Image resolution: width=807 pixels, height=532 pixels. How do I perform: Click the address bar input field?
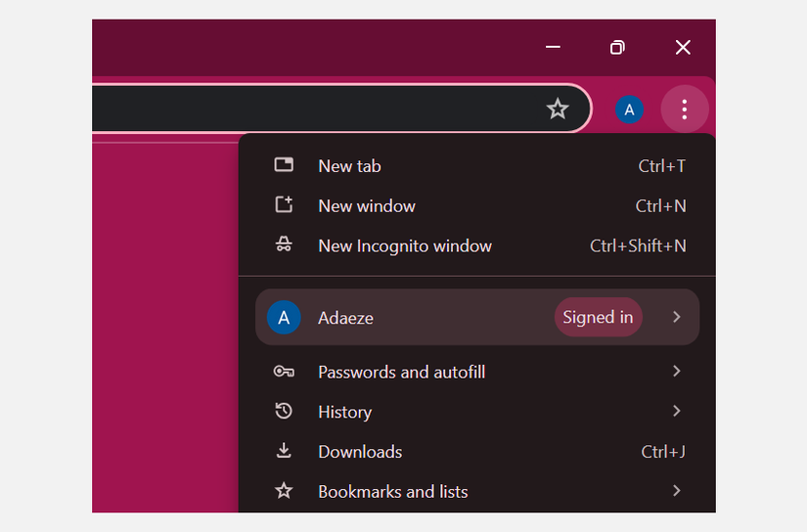(313, 109)
